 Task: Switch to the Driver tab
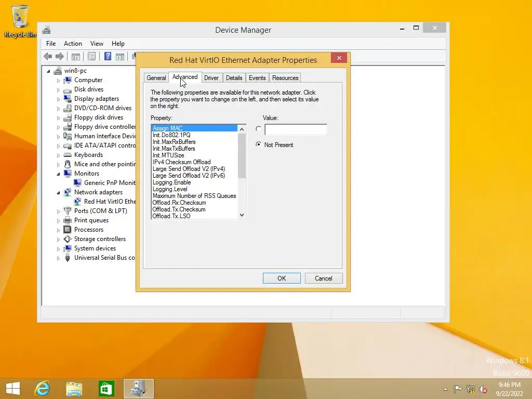coord(211,78)
